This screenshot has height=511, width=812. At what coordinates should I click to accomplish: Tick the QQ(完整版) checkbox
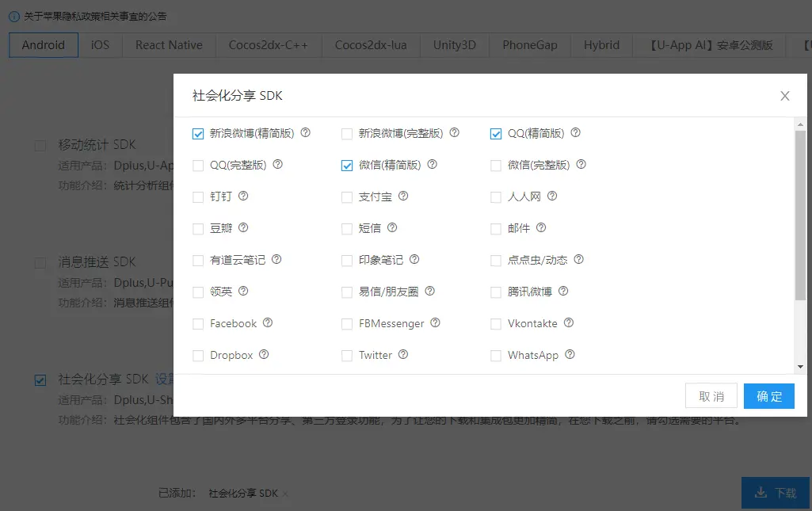click(198, 165)
